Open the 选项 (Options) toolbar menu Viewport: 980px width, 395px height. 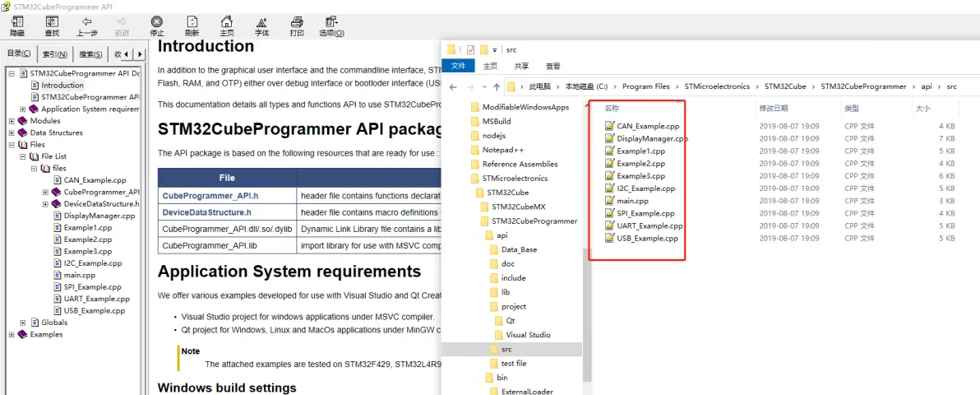point(331,26)
